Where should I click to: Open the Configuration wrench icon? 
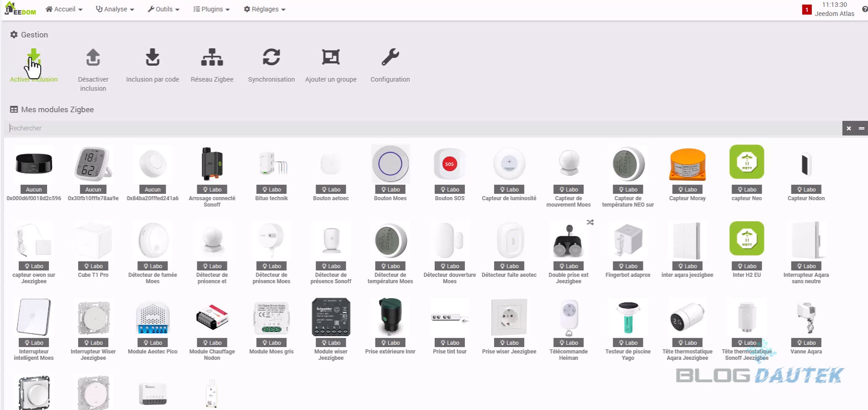[390, 58]
